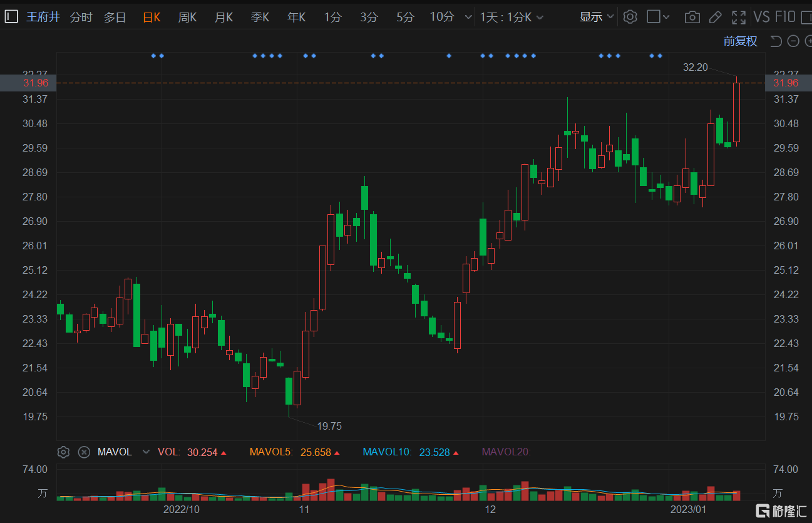Select the 月K monthly tab
Viewport: 812px width, 523px height.
224,18
